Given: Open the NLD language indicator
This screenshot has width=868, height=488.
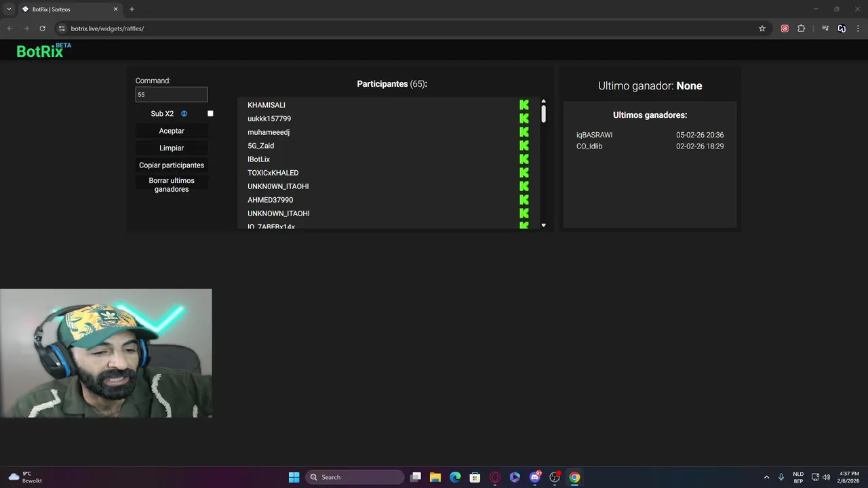Looking at the screenshot, I should tap(798, 477).
